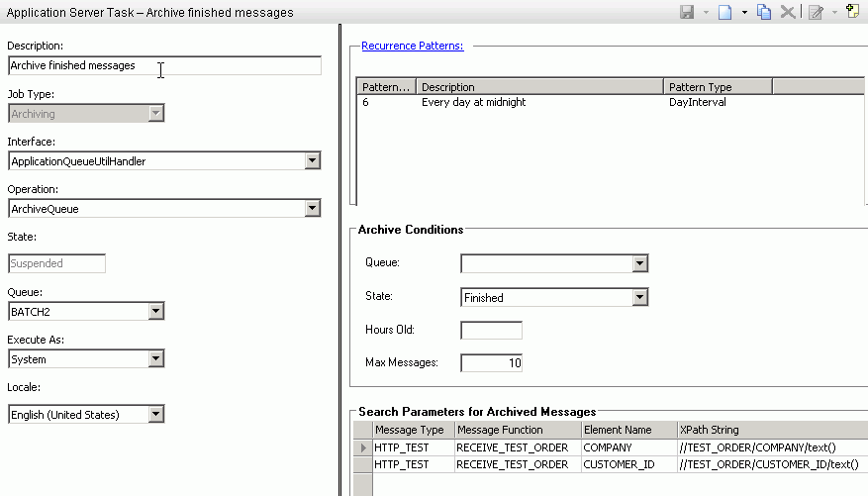Select the row selector for the COMPANY row
Image resolution: width=868 pixels, height=496 pixels.
[363, 447]
